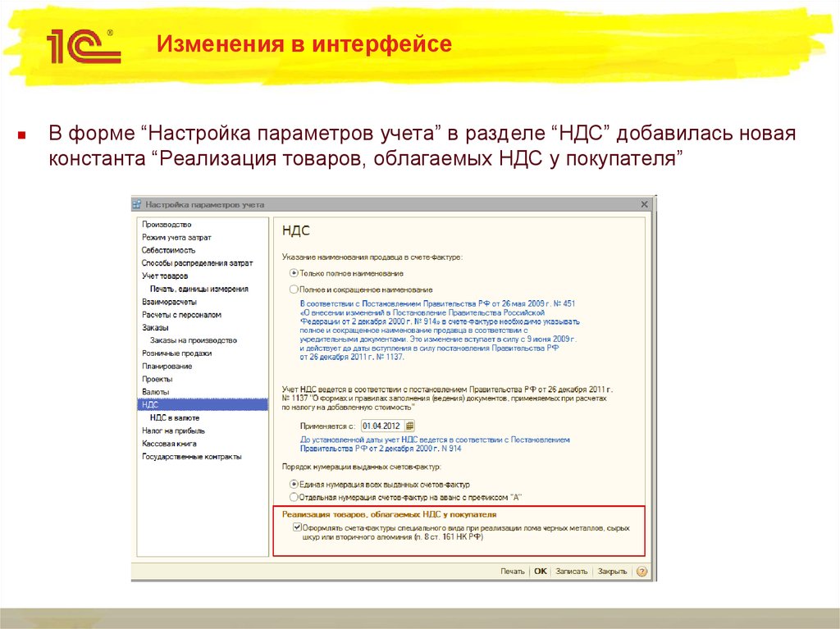840x629 pixels.
Task: Click the window icon in the dialog title bar
Action: click(x=138, y=204)
